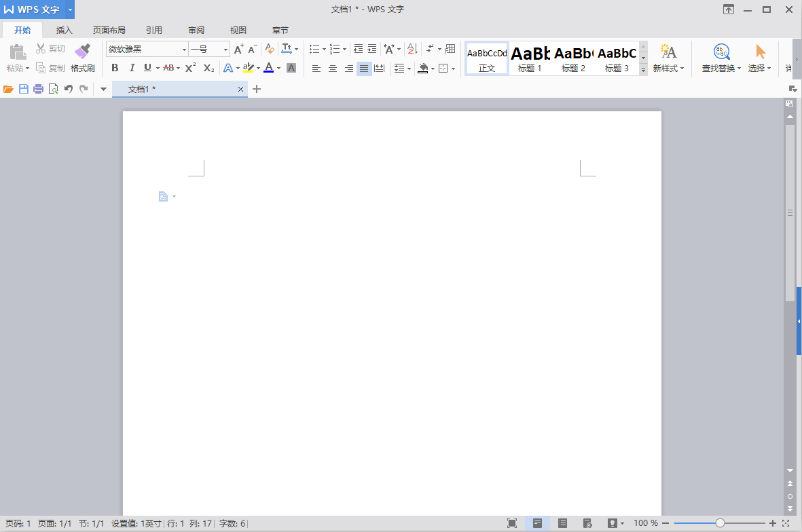The image size is (802, 532).
Task: Apply yellow text highlight color
Action: [249, 67]
